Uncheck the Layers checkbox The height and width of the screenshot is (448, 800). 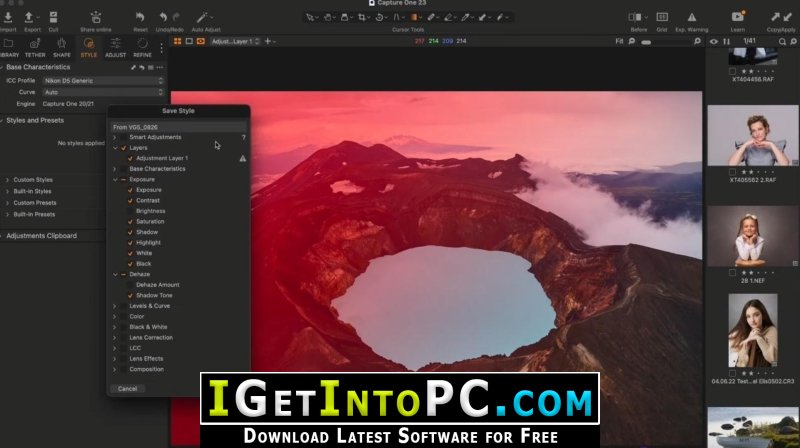(x=123, y=148)
